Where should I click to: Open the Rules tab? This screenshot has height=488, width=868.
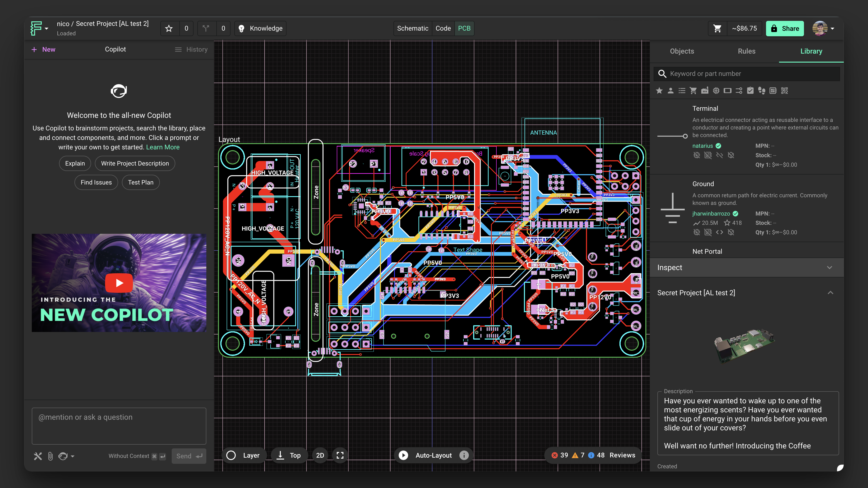point(746,51)
